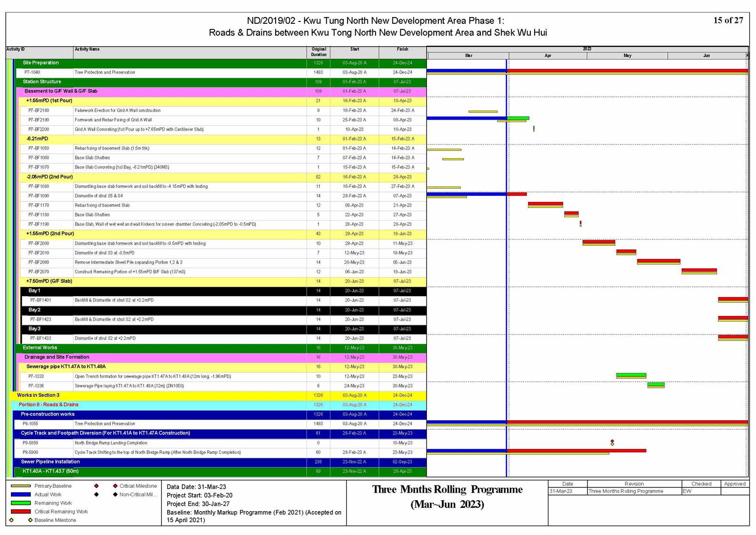Select the red bar for P7-BF2060 Sheet Pile removal
The image size is (756, 535).
(658, 261)
